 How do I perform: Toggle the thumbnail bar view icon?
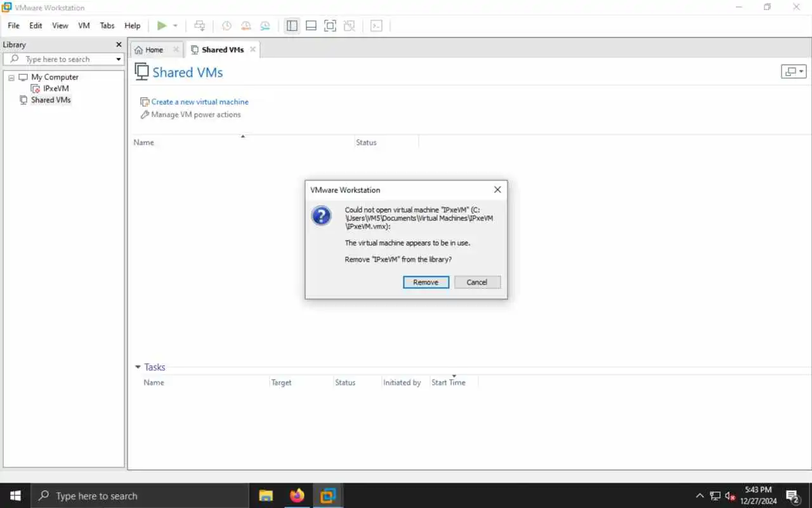coord(311,25)
